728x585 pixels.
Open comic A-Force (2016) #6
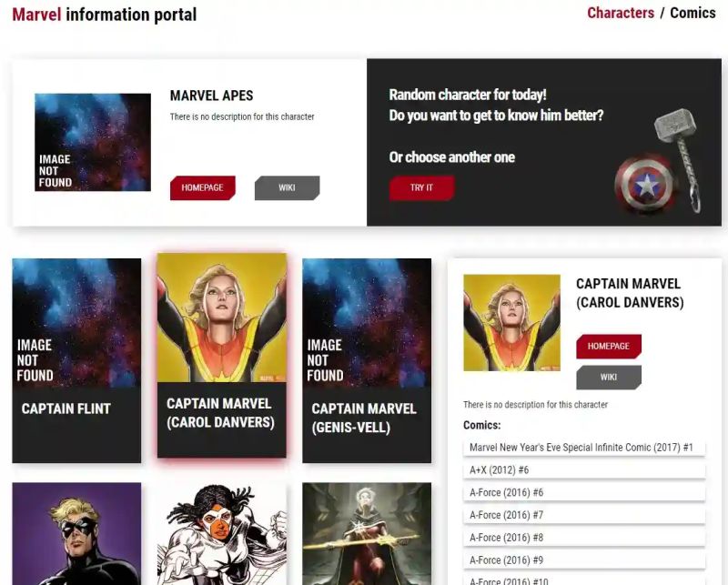pyautogui.click(x=584, y=492)
